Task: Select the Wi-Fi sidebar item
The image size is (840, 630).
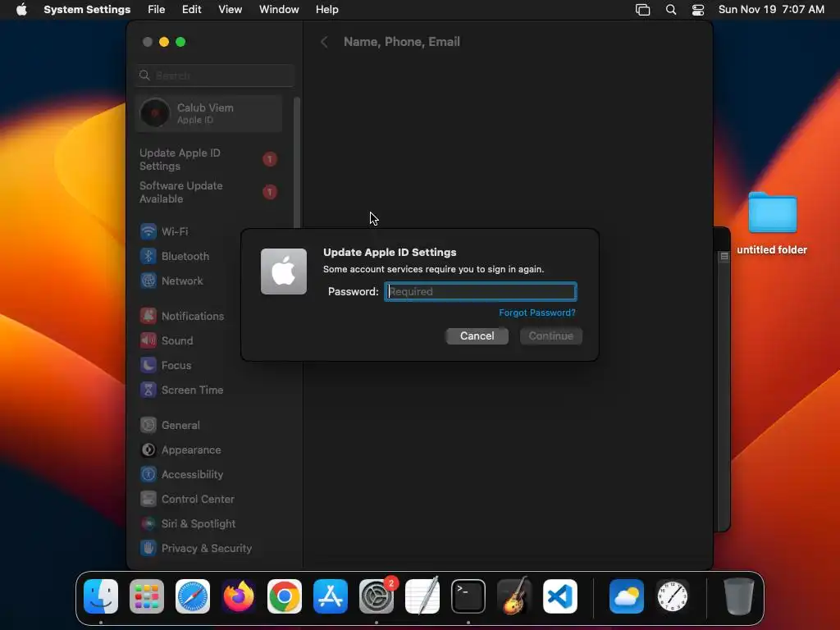Action: point(209,231)
